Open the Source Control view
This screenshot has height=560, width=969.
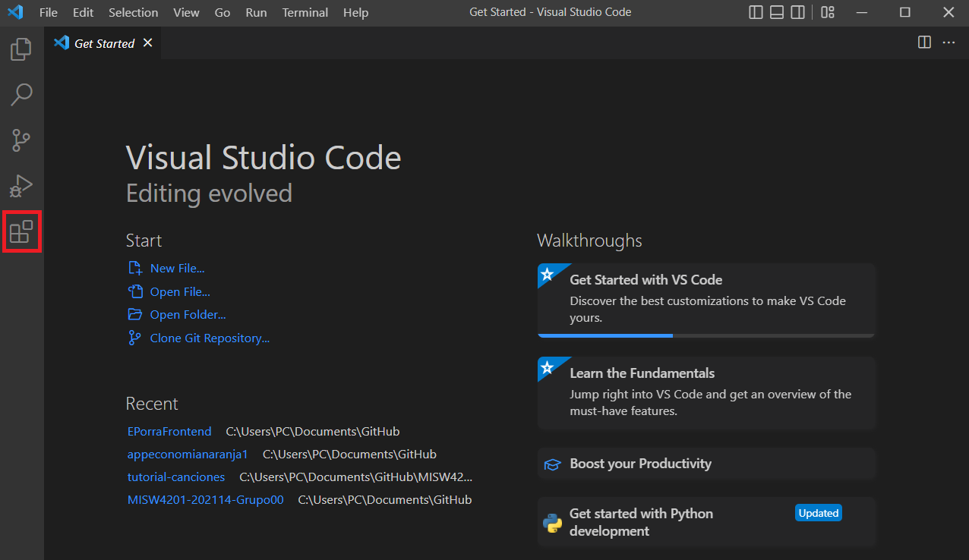(x=21, y=140)
